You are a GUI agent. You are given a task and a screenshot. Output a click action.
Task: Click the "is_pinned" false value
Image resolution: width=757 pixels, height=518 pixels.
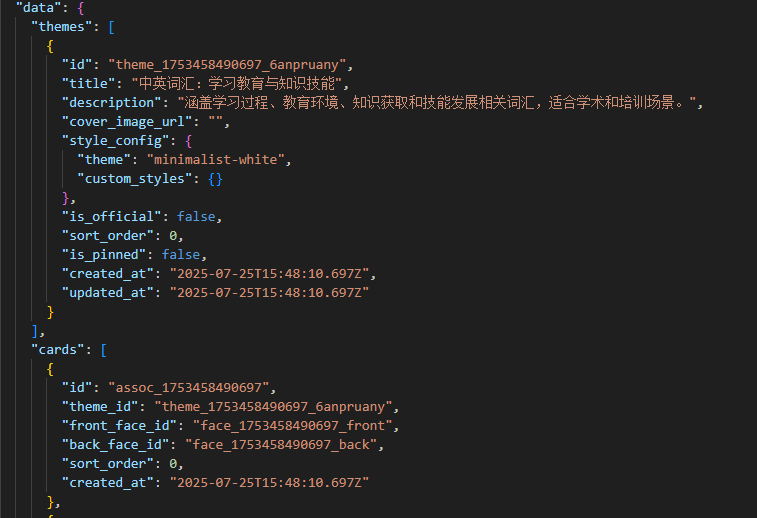(x=181, y=255)
